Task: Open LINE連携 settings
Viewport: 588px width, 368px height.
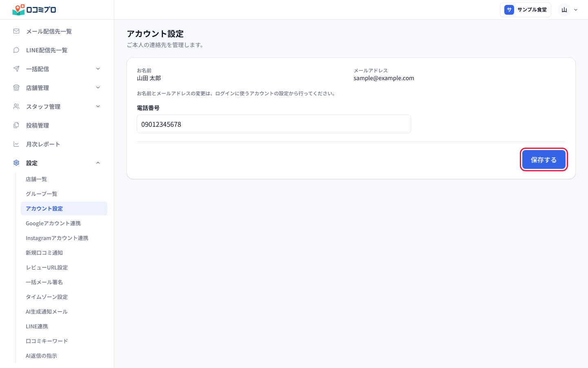Action: coord(64,326)
